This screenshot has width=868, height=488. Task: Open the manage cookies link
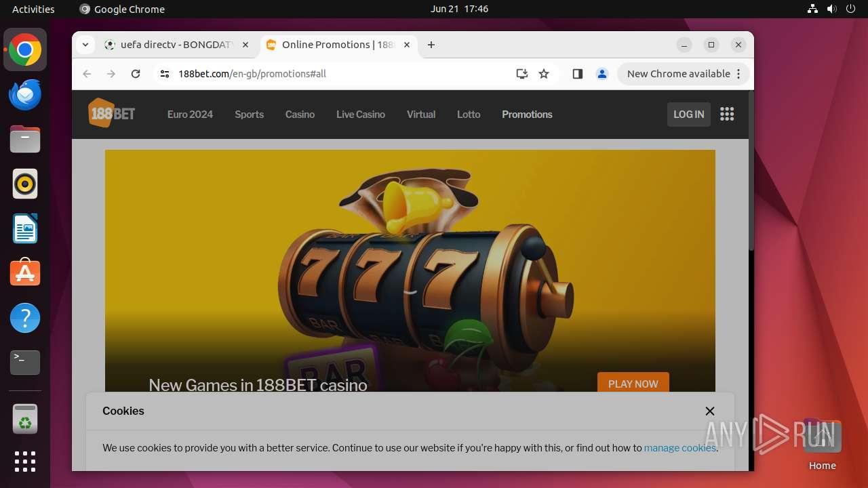pyautogui.click(x=680, y=448)
